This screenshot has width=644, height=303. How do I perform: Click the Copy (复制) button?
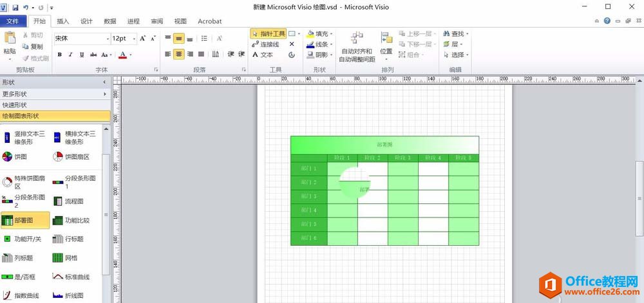tap(32, 46)
